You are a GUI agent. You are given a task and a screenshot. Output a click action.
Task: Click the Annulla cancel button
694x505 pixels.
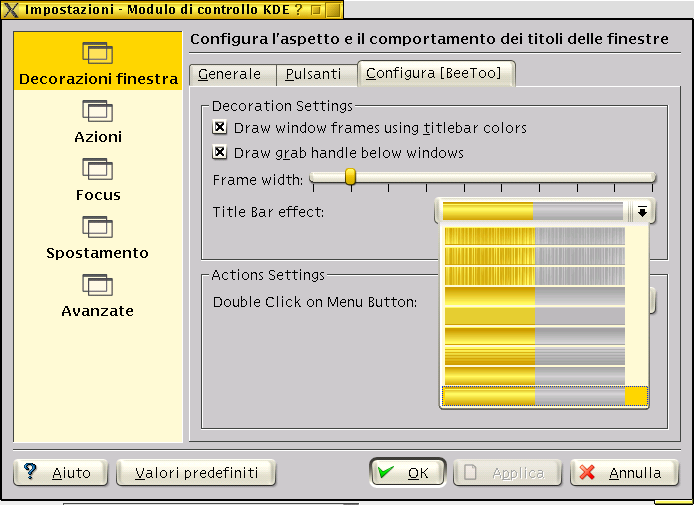click(625, 473)
